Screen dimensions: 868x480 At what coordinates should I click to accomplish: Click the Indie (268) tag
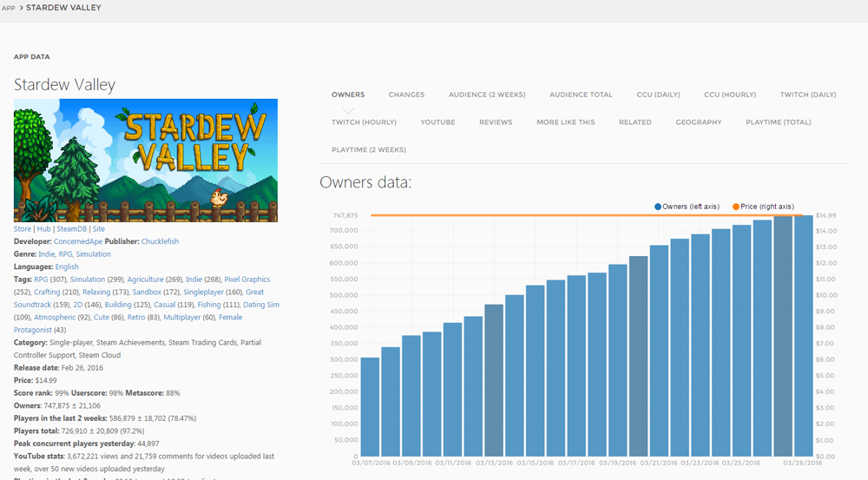pos(194,279)
